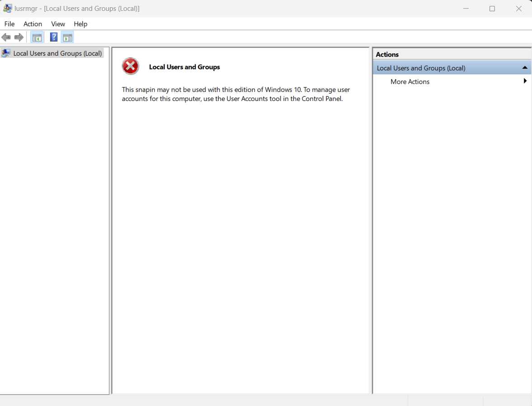Open the File menu

pyautogui.click(x=9, y=24)
